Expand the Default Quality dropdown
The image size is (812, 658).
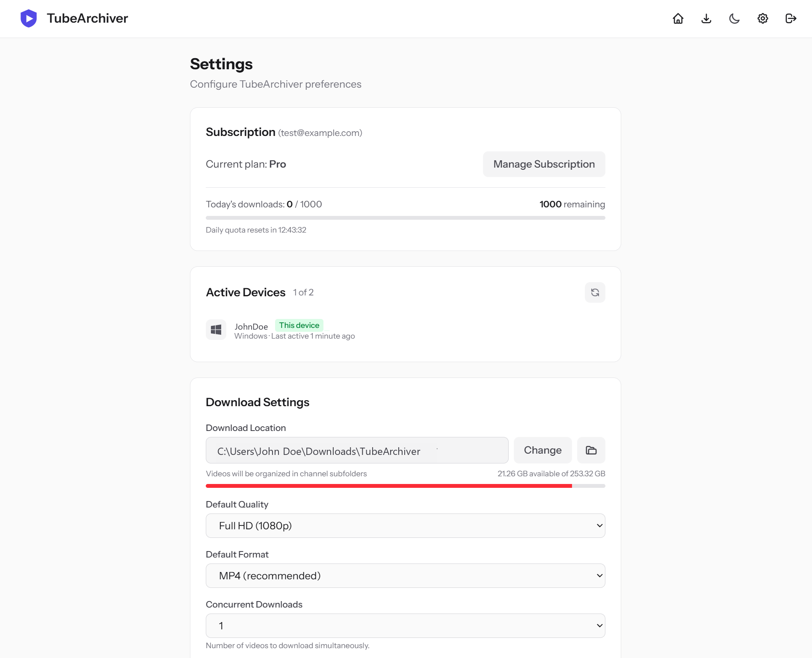click(405, 525)
